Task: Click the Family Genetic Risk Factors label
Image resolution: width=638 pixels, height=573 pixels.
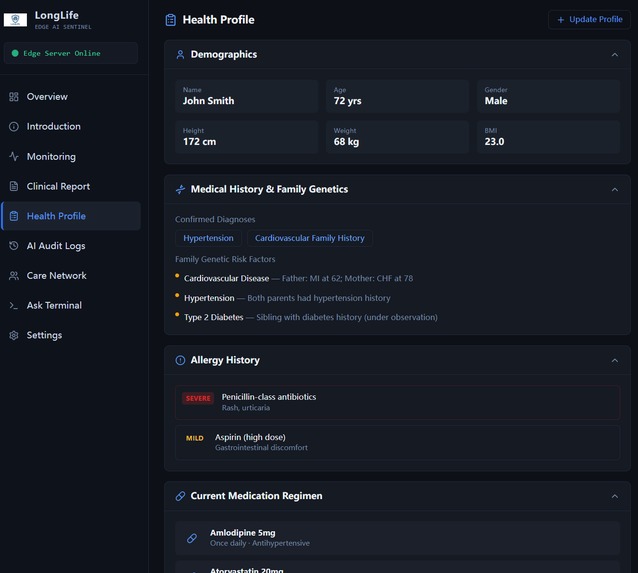Action: [x=225, y=259]
